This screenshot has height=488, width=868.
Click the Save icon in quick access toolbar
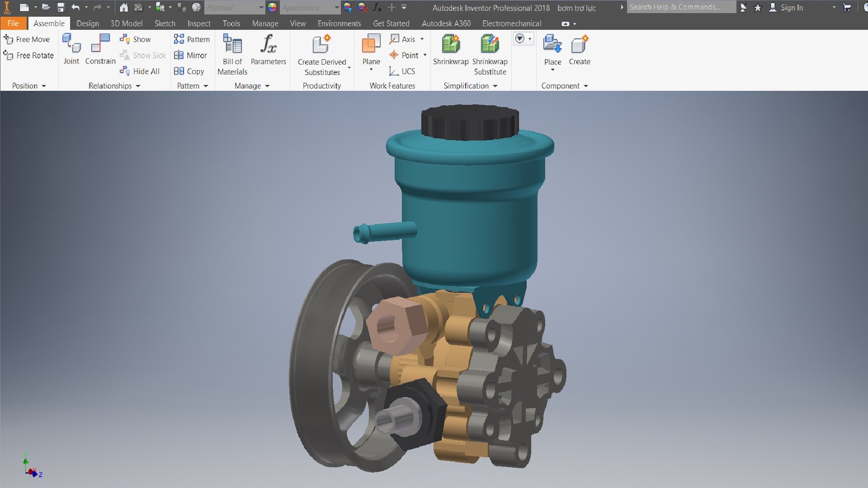pyautogui.click(x=61, y=7)
